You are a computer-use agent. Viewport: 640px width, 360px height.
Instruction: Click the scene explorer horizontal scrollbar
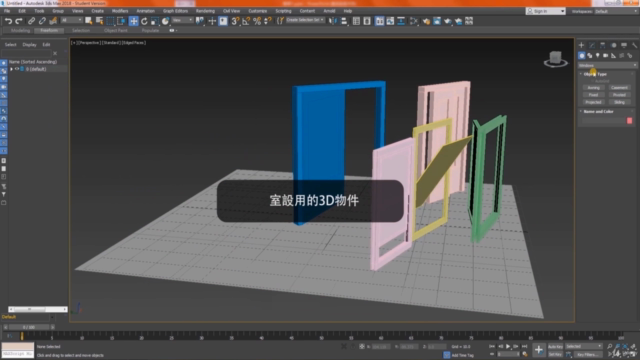coord(38,309)
